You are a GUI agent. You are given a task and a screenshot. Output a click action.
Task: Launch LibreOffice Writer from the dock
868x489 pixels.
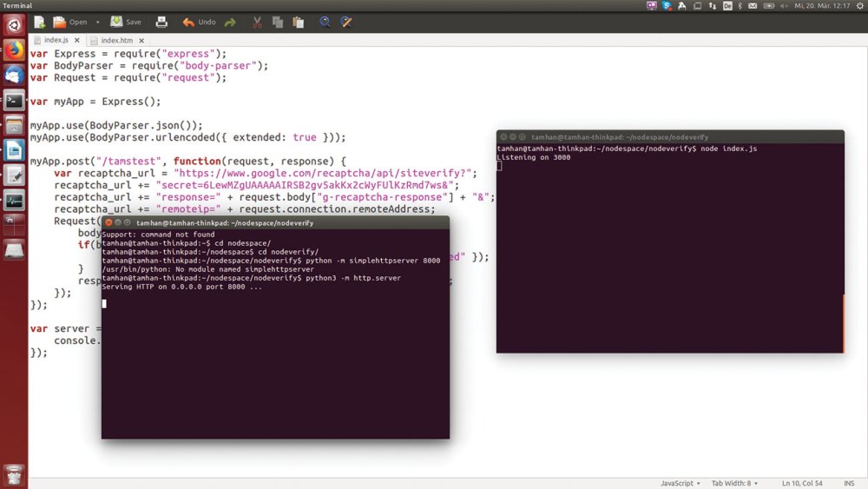pyautogui.click(x=14, y=150)
